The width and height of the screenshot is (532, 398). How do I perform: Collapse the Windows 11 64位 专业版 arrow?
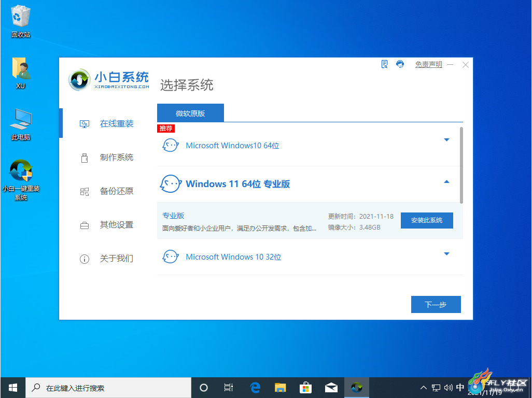446,182
